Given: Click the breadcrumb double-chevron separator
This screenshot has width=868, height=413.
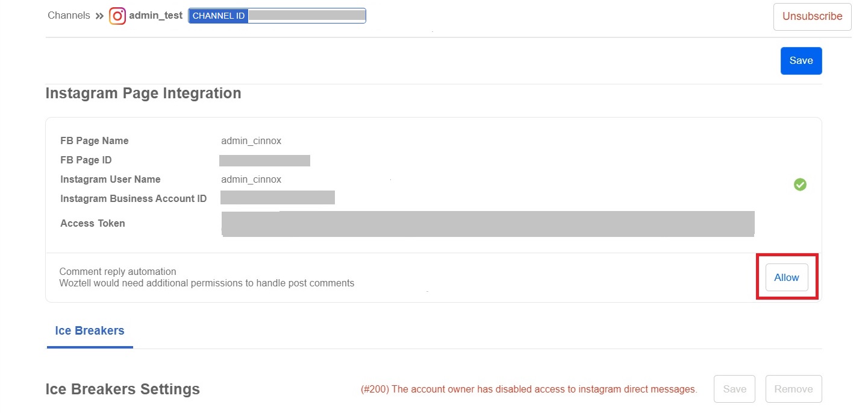Looking at the screenshot, I should 99,16.
